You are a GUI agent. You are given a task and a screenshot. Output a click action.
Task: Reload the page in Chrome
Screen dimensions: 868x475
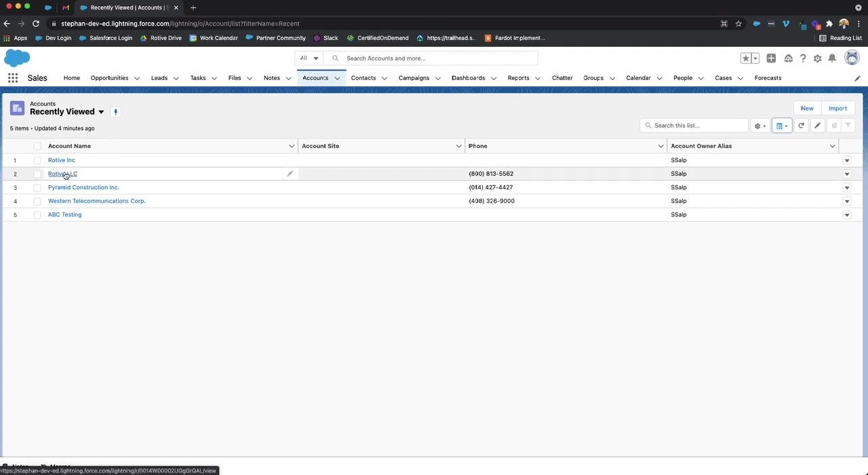coord(36,24)
